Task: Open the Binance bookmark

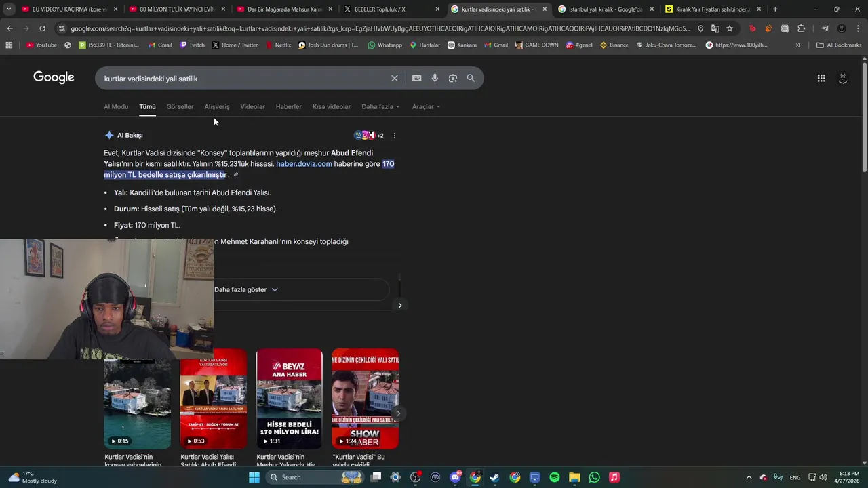Action: coord(614,45)
